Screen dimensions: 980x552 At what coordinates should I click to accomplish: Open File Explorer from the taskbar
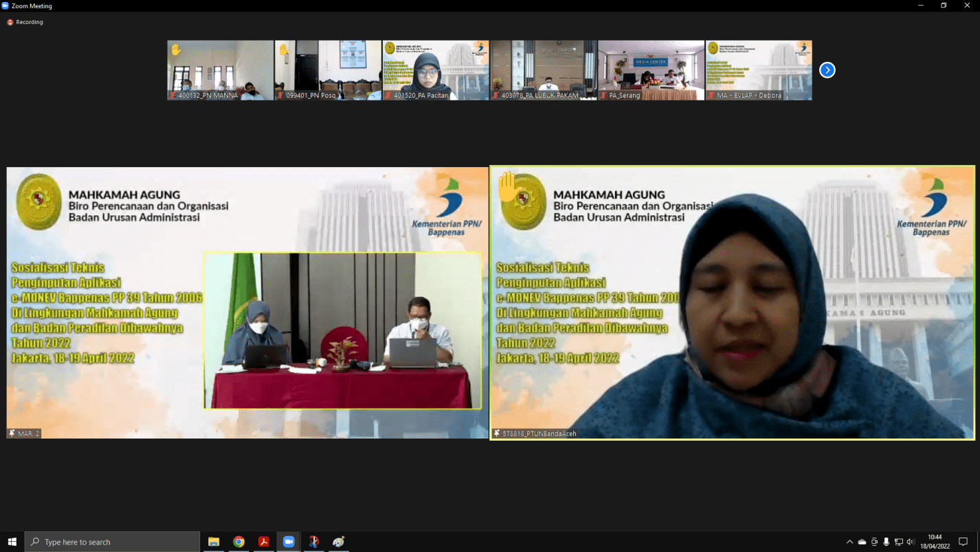[x=214, y=542]
